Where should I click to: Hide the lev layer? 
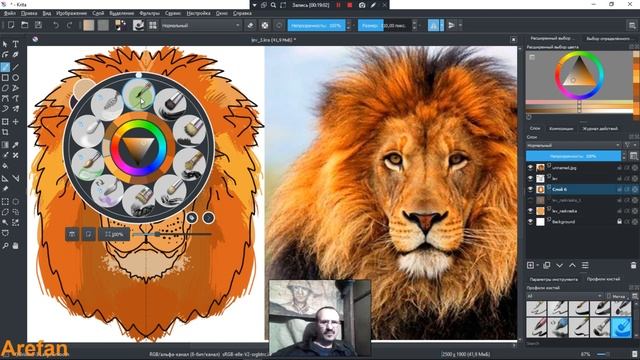[530, 178]
